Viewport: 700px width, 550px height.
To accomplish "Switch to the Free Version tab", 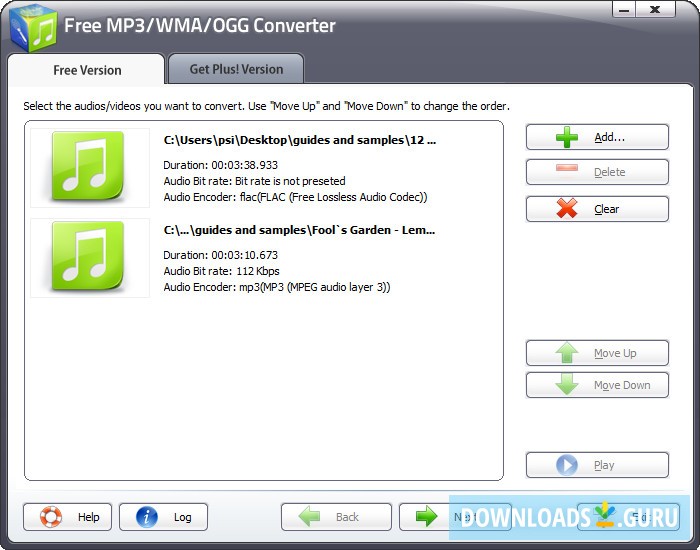I will (87, 70).
